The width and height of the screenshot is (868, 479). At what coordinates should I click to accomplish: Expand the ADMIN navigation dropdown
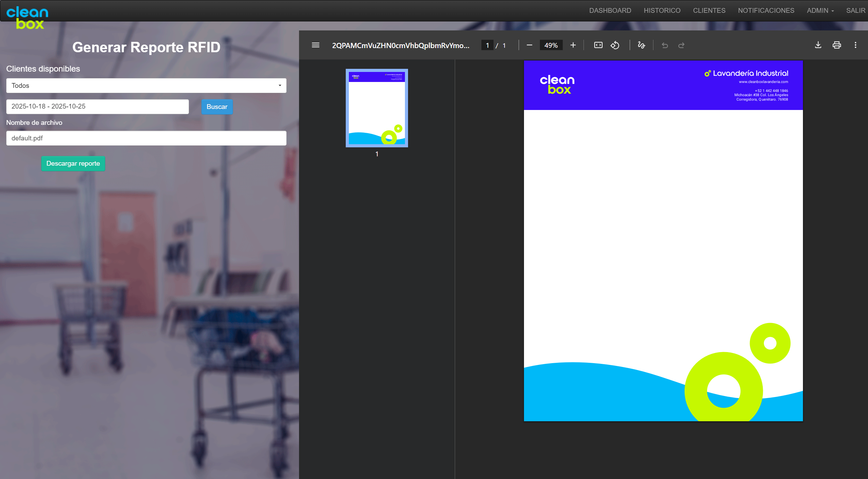820,11
